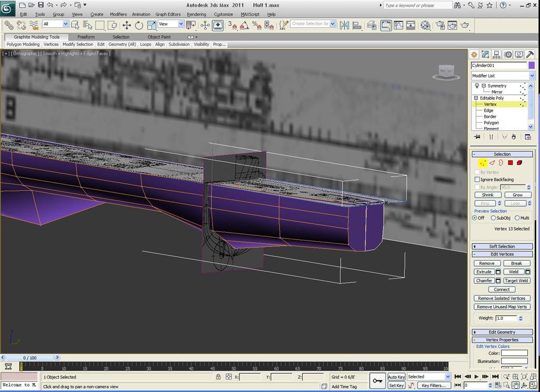Toggle the Percent Snap icon
Screen dimensions: 540x392
(257, 25)
